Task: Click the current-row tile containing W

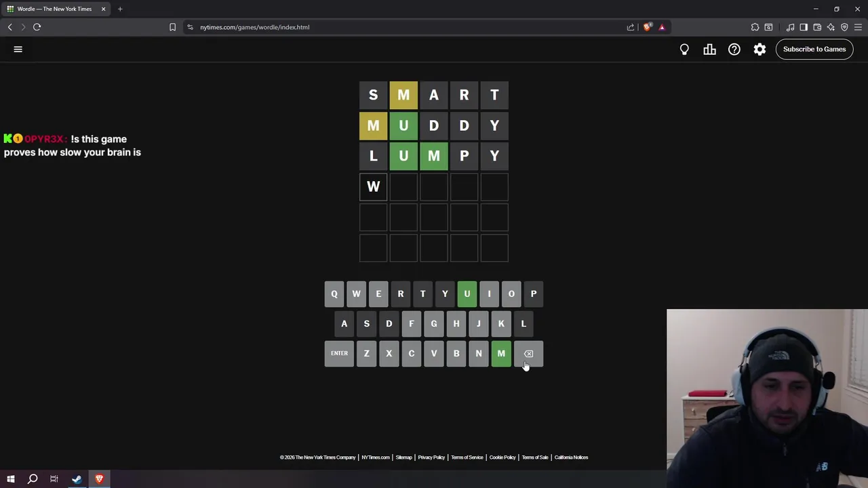Action: pos(373,187)
